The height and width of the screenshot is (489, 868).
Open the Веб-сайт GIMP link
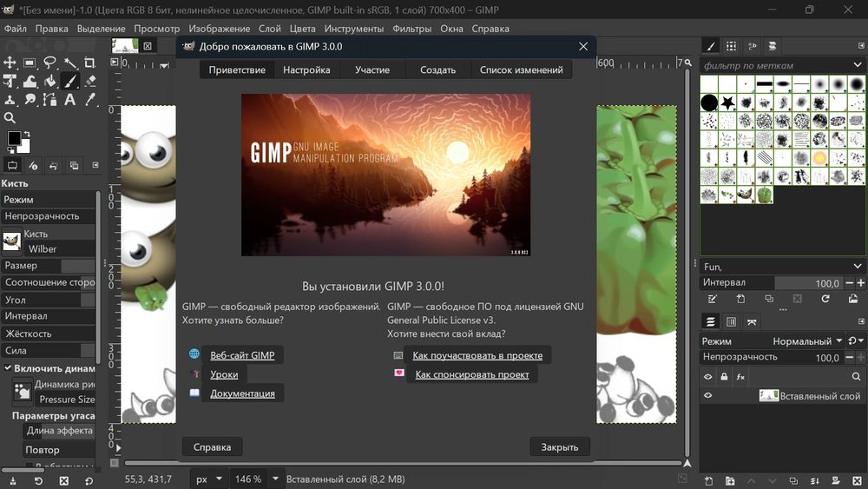pos(242,355)
